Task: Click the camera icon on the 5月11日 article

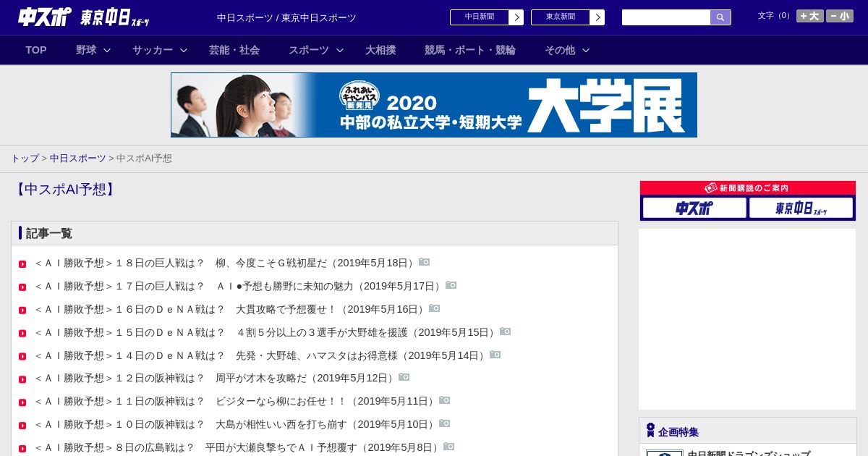Action: click(x=445, y=400)
